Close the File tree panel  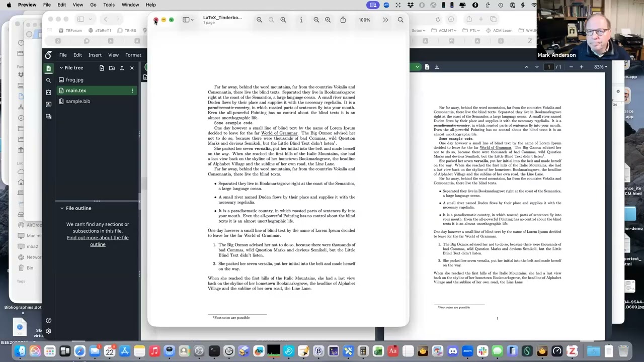(132, 68)
